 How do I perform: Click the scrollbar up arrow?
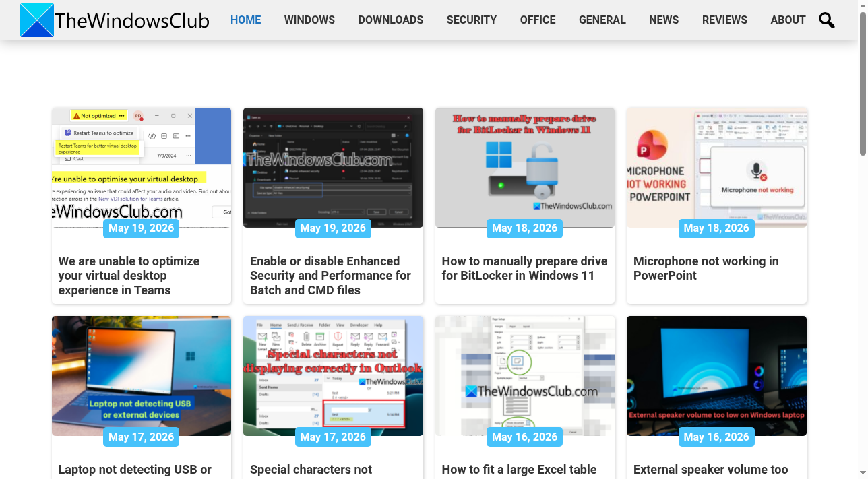point(863,5)
